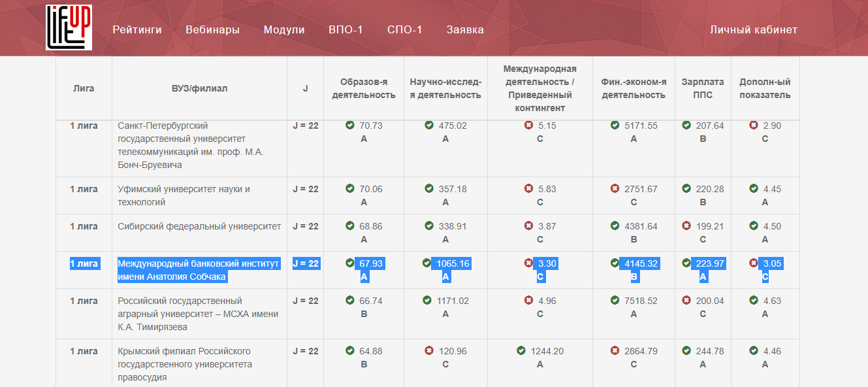Viewport: 868px width, 387px height.
Task: Open the Заявка page
Action: 465,29
